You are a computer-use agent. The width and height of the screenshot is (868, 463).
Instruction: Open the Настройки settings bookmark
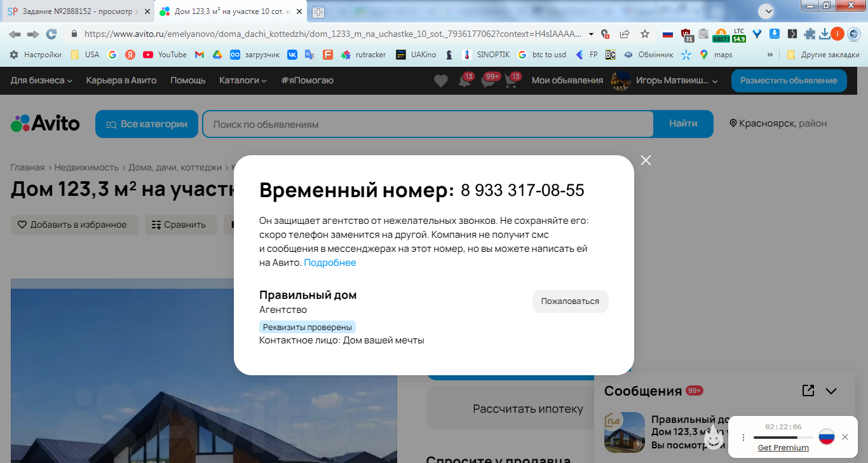(36, 55)
